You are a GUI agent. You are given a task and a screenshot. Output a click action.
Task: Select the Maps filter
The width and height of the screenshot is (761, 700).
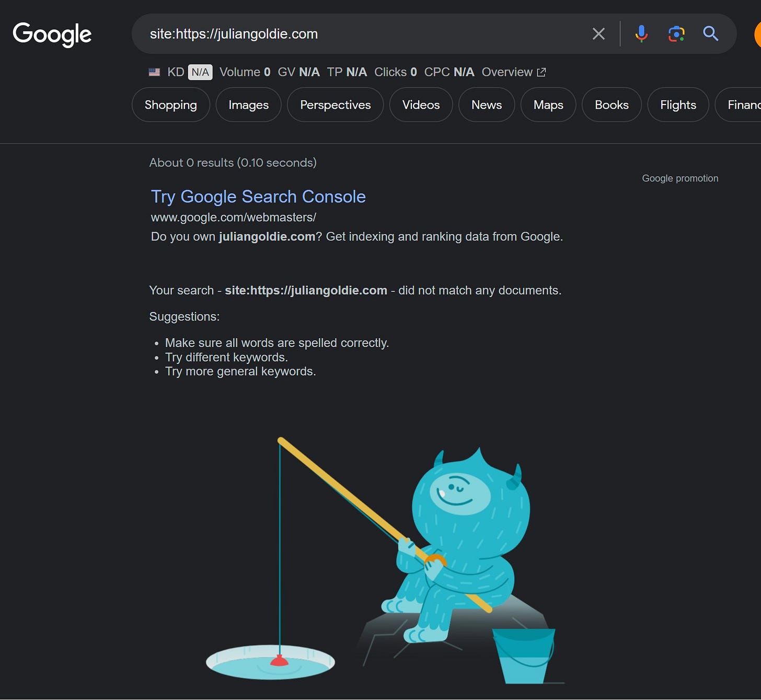pos(548,105)
